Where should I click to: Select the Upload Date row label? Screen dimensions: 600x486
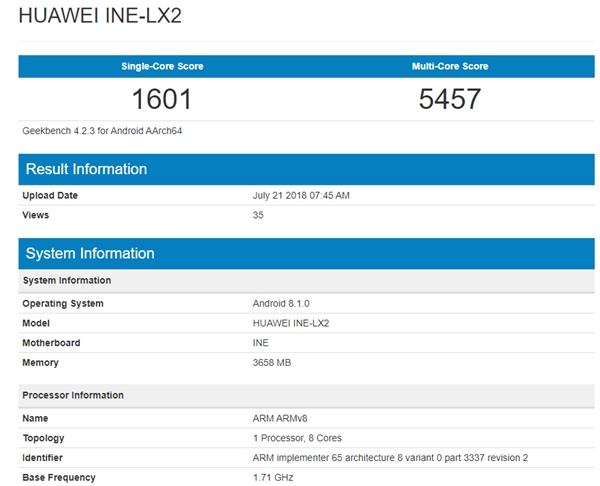pyautogui.click(x=50, y=196)
